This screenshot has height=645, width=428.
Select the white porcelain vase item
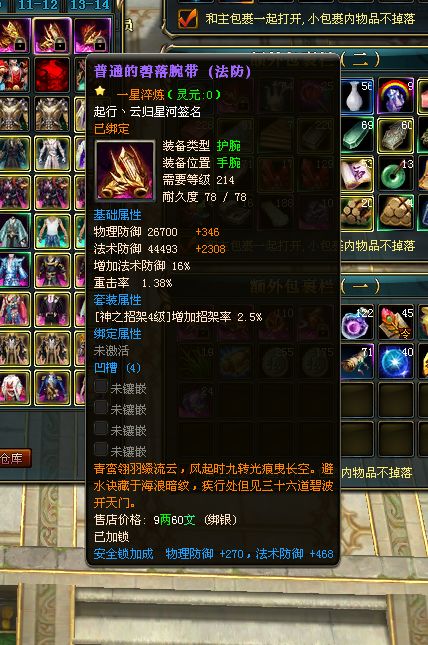point(357,96)
